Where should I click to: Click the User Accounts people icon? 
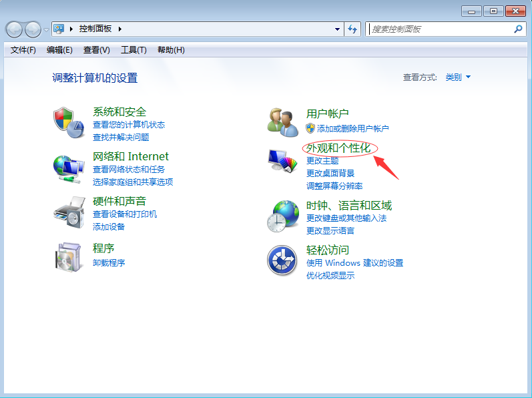tap(282, 122)
